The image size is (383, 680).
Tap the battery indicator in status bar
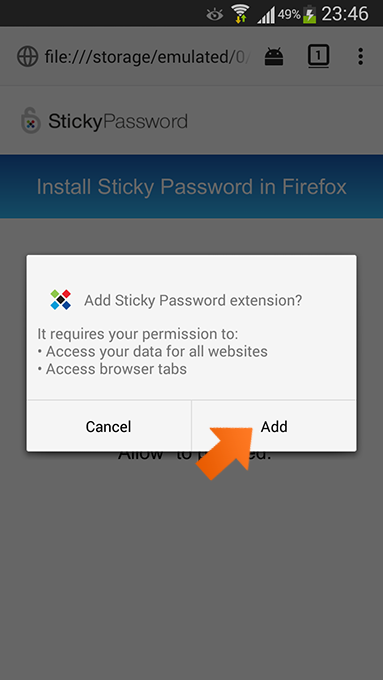[309, 14]
